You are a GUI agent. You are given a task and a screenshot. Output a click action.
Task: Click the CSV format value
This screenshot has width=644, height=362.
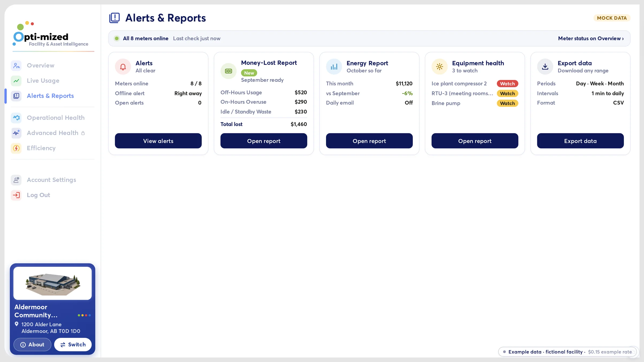618,103
